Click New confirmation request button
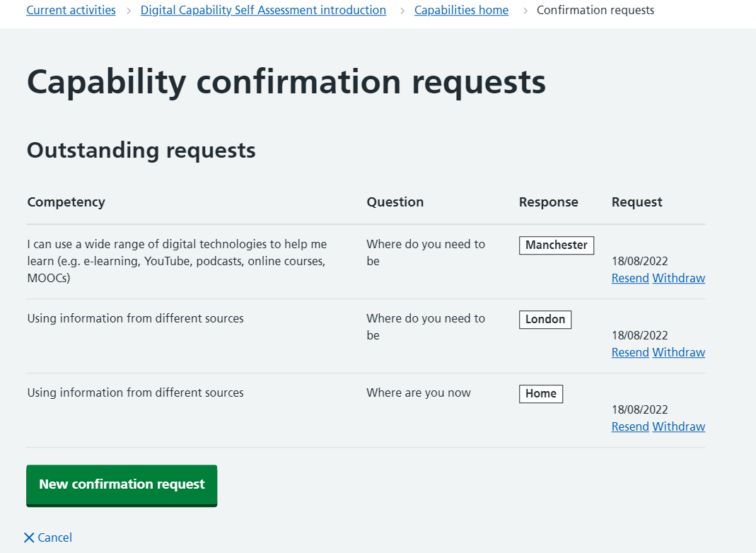 pyautogui.click(x=122, y=484)
